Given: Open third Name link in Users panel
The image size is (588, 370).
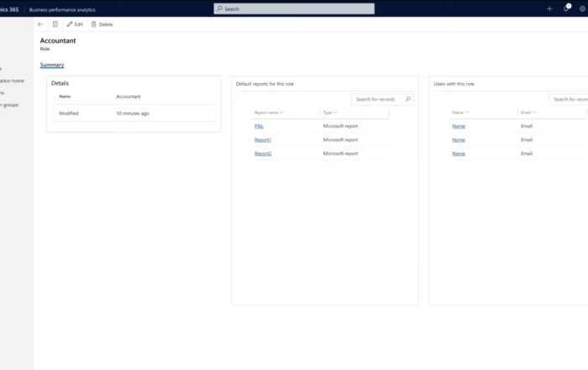Looking at the screenshot, I should 459,154.
